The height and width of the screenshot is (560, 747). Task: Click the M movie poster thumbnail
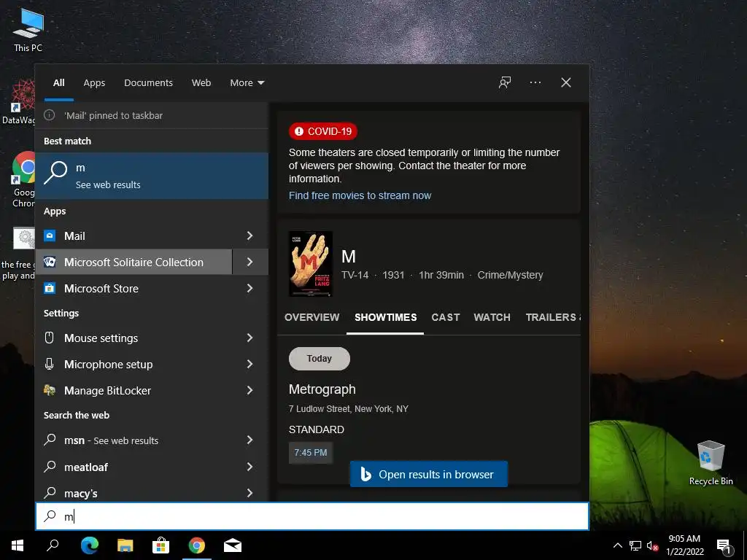311,264
